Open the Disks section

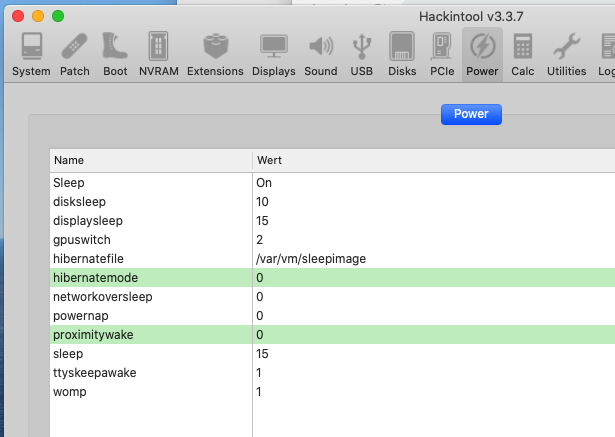coord(402,47)
